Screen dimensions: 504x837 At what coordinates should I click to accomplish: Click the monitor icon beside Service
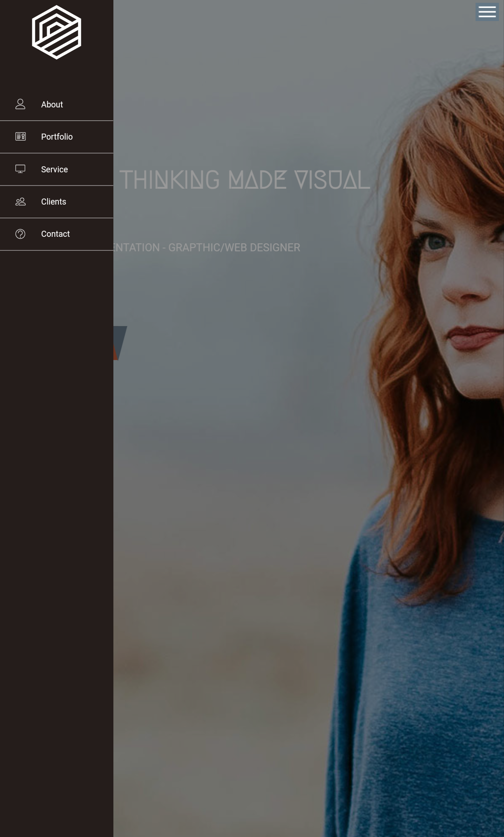click(x=20, y=169)
